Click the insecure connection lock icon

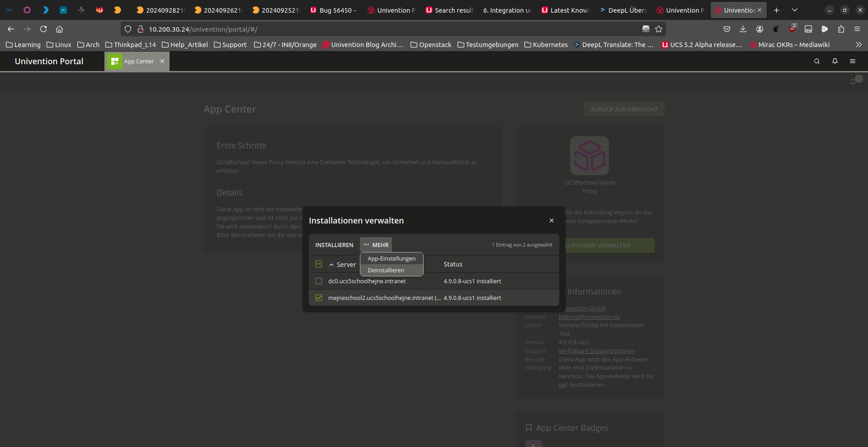[141, 29]
